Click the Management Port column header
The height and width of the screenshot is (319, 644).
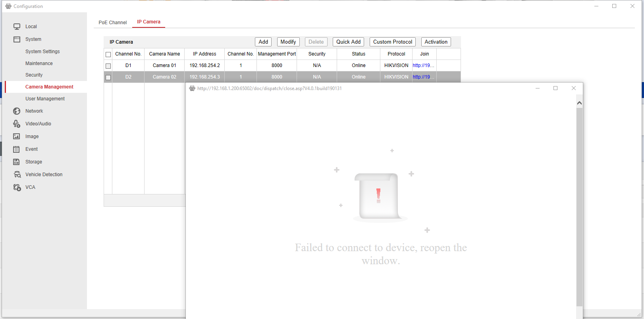point(277,54)
